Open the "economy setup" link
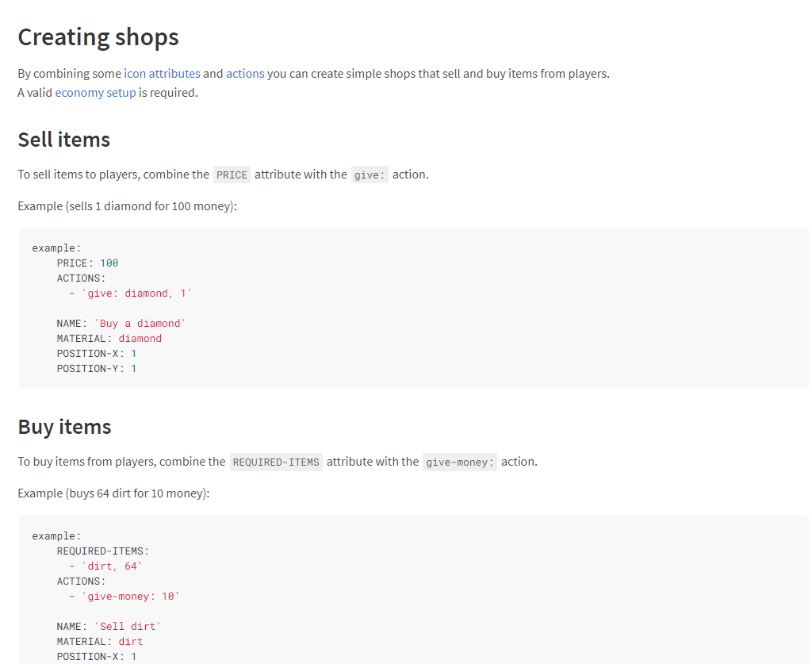The image size is (812, 664). coord(95,93)
